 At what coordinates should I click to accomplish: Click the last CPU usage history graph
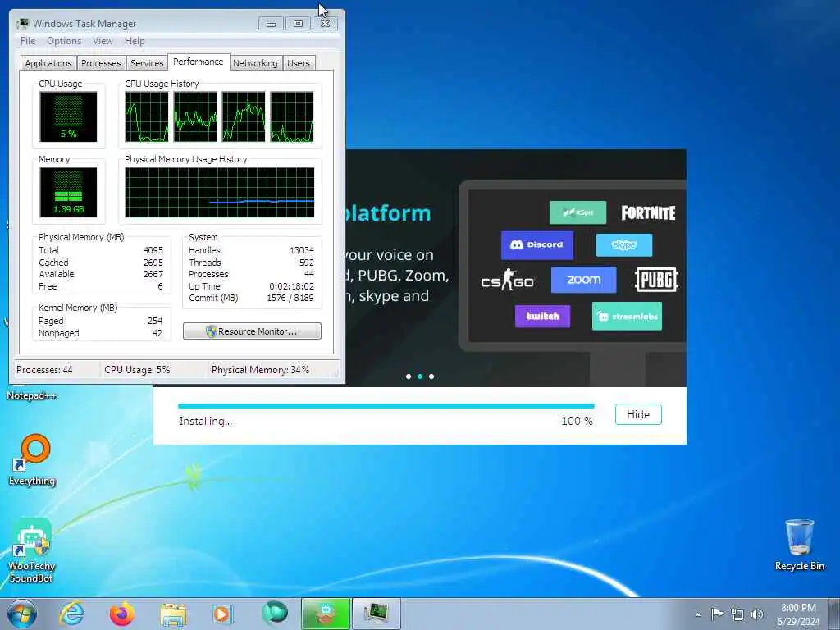click(x=292, y=116)
